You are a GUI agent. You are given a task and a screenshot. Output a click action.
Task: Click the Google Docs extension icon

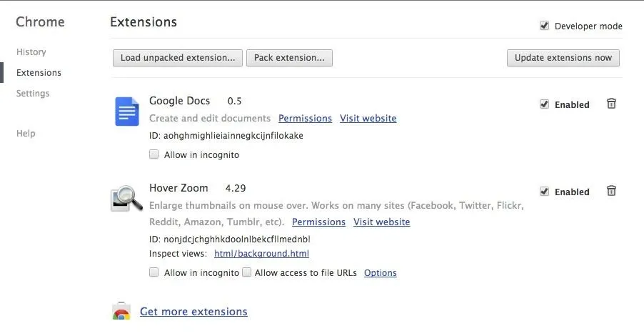tap(127, 111)
